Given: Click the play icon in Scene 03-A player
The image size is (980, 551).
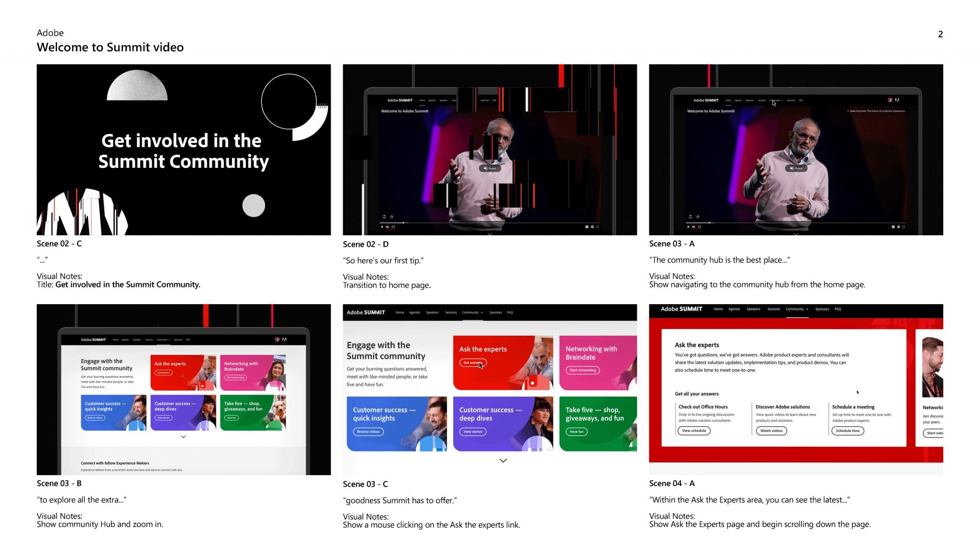Looking at the screenshot, I should tap(688, 227).
